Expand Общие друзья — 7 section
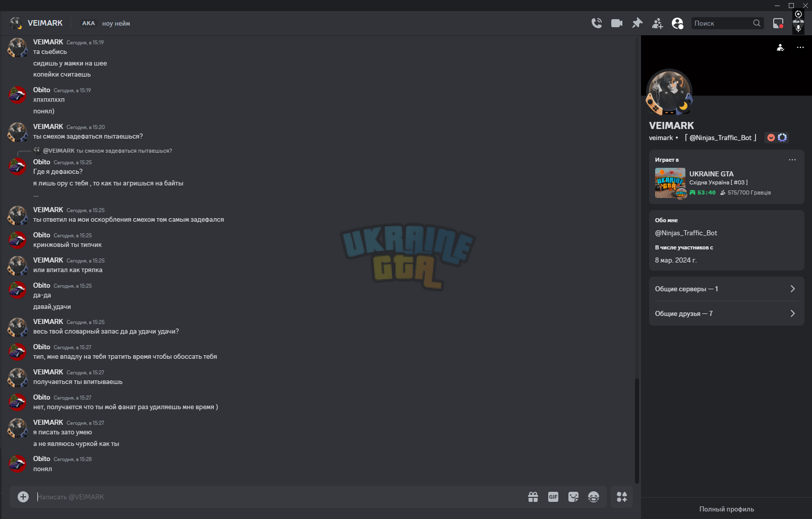This screenshot has height=519, width=812. point(726,313)
